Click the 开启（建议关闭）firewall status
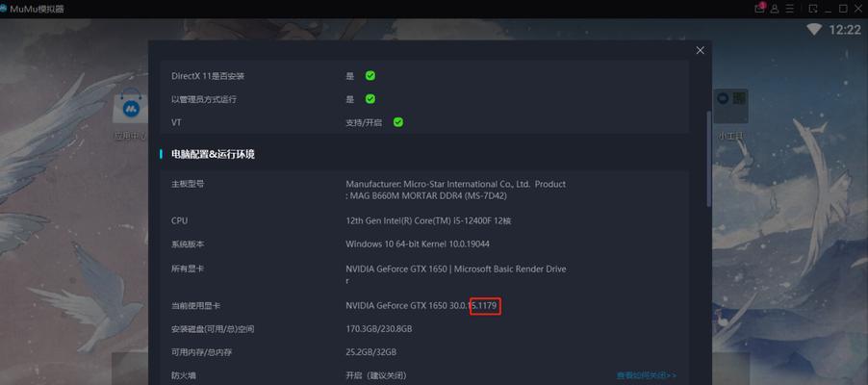The image size is (868, 385). click(x=376, y=375)
